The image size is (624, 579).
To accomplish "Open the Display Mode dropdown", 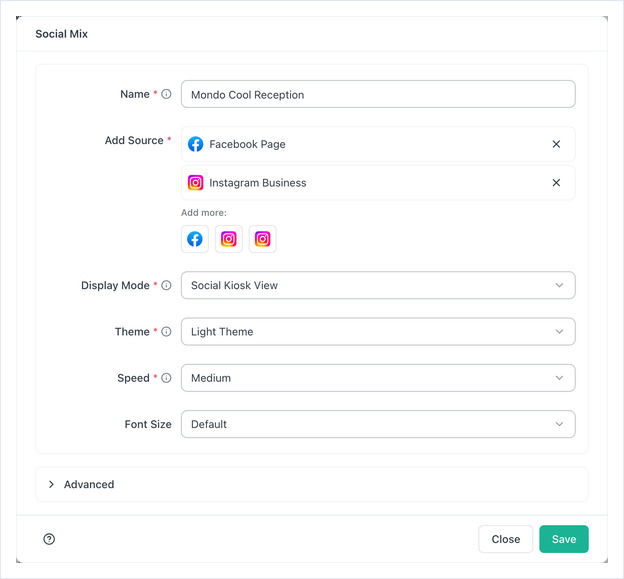I will 378,285.
